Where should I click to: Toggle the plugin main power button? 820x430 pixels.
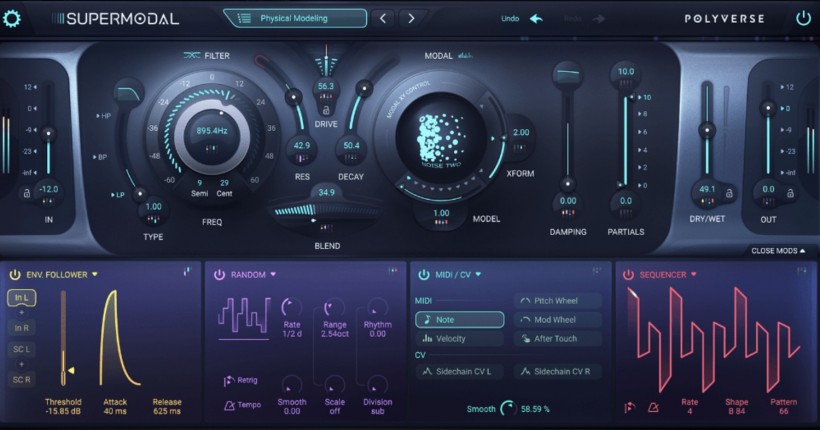803,18
